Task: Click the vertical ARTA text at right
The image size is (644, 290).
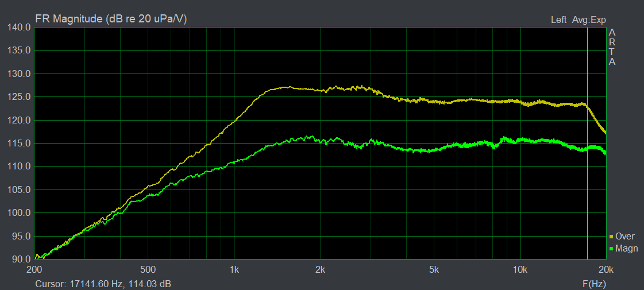Action: [x=612, y=47]
